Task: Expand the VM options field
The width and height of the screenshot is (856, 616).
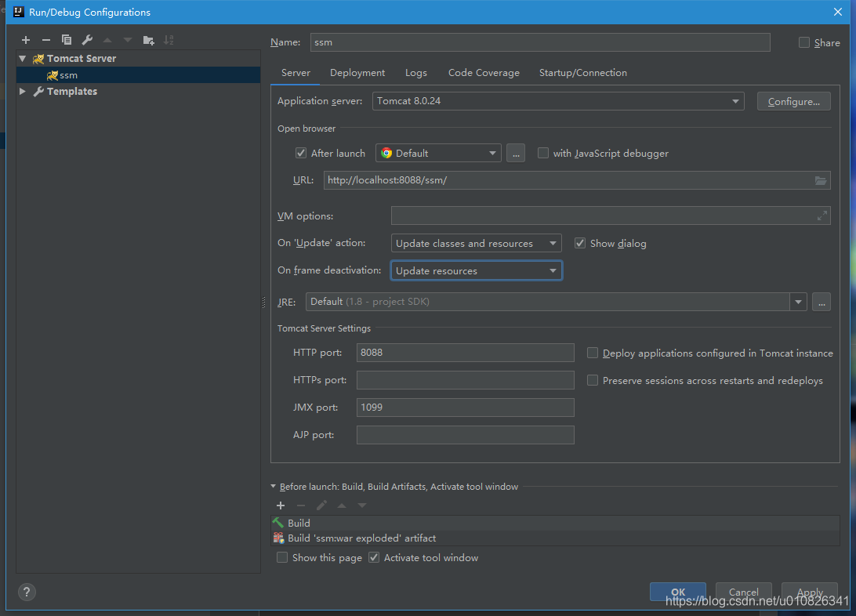Action: (x=822, y=216)
